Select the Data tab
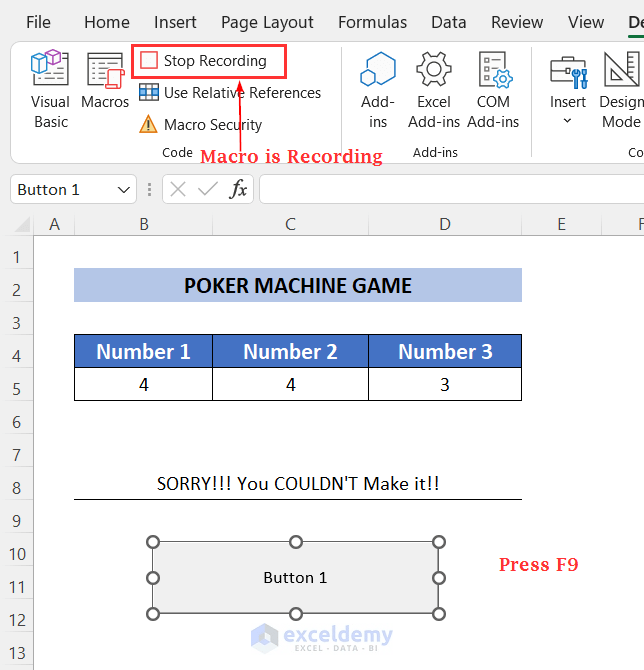644x670 pixels. [x=448, y=22]
